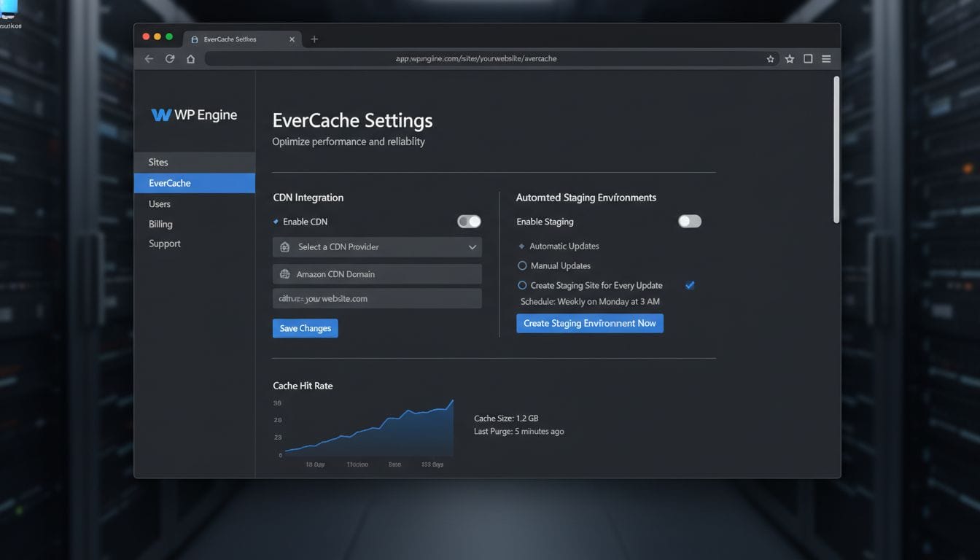
Task: Click the desktop icon behind the window
Action: (x=10, y=13)
